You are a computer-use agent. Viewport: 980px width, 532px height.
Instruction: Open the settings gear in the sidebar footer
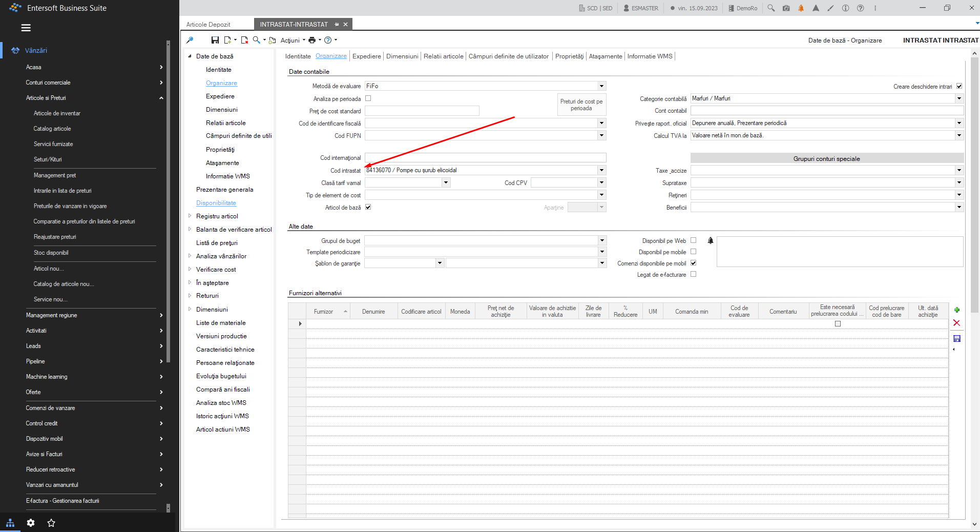pos(31,523)
